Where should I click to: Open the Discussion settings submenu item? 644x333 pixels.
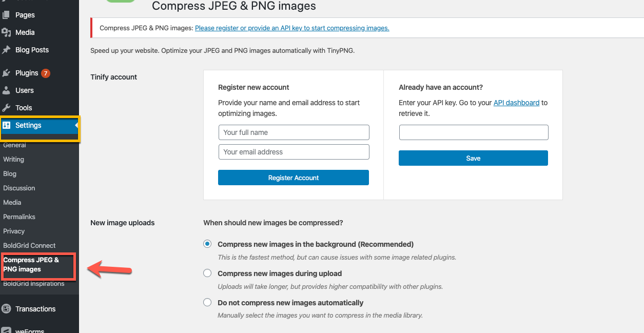coord(19,188)
